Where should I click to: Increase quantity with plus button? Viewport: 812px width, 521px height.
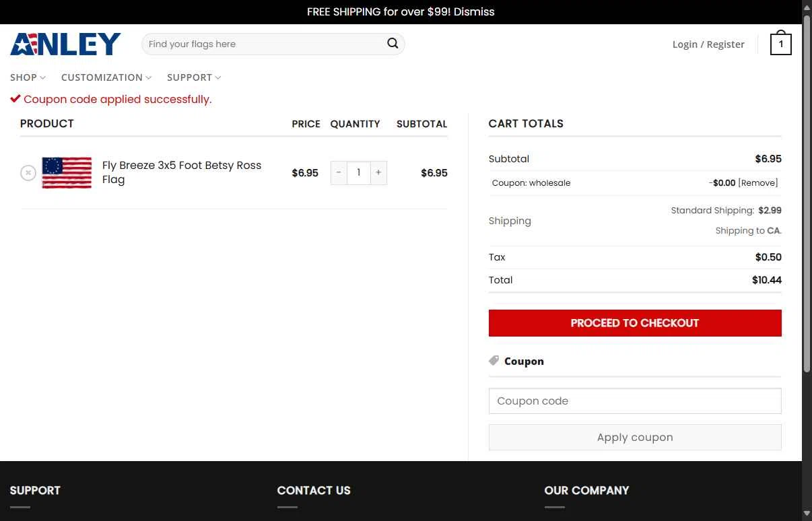click(x=378, y=173)
